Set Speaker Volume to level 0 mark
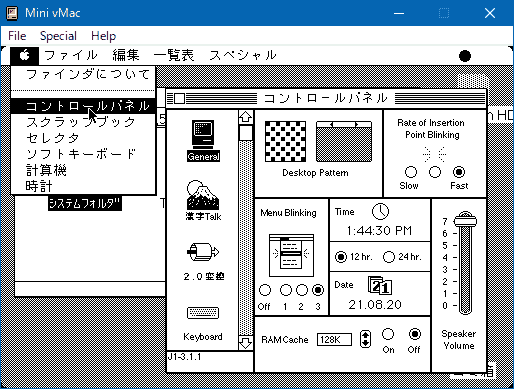514x389 pixels. point(455,305)
